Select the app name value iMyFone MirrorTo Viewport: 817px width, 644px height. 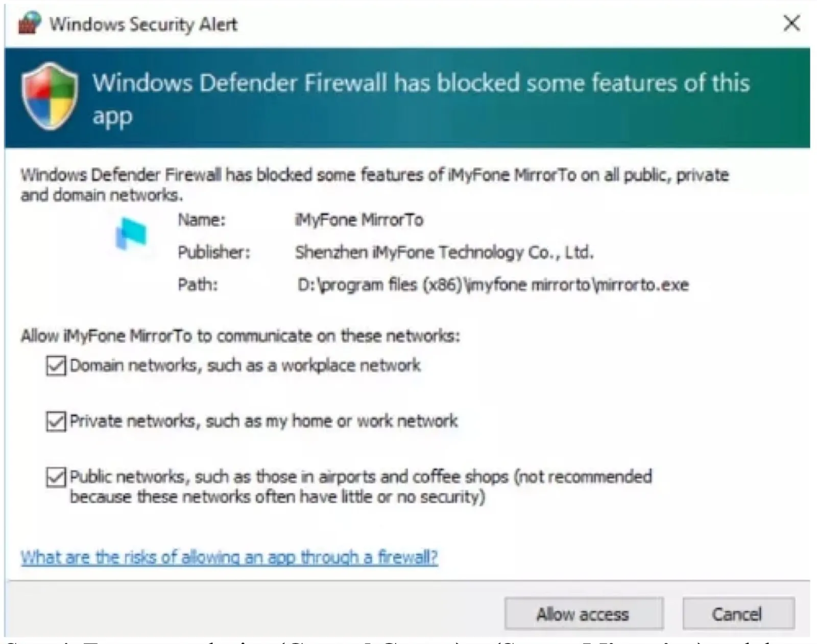click(x=359, y=220)
